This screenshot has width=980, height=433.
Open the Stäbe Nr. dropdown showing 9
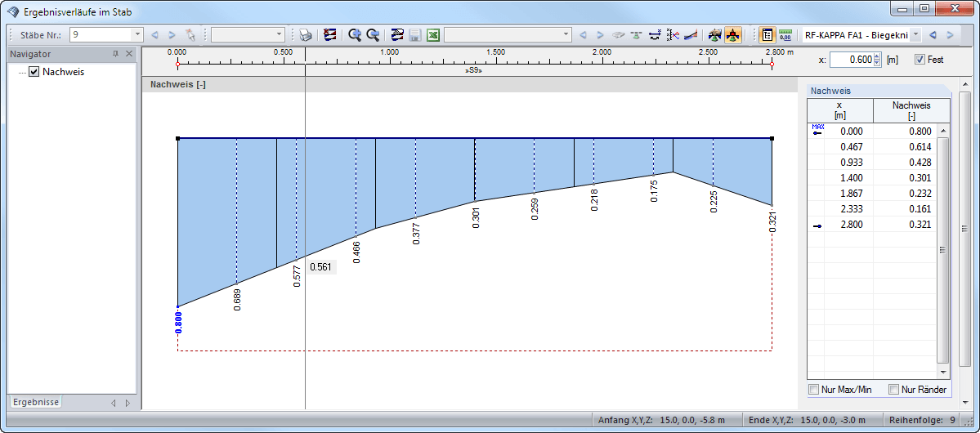[137, 35]
